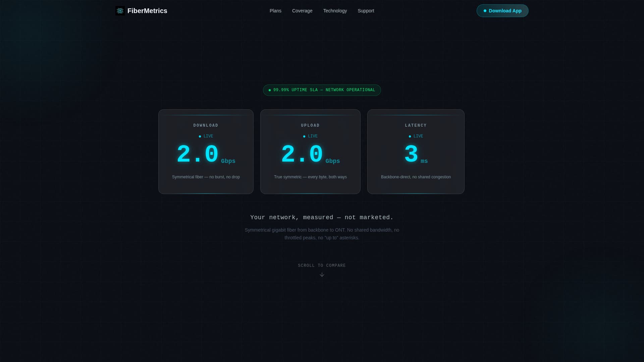The image size is (644, 362).
Task: Toggle the LIVE indicator on the Download card
Action: click(206, 136)
